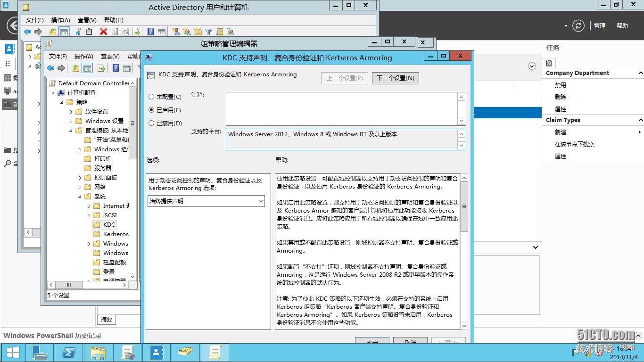Open 操作(A) menu in Group Policy editor
This screenshot has width=644, height=362.
(84, 56)
